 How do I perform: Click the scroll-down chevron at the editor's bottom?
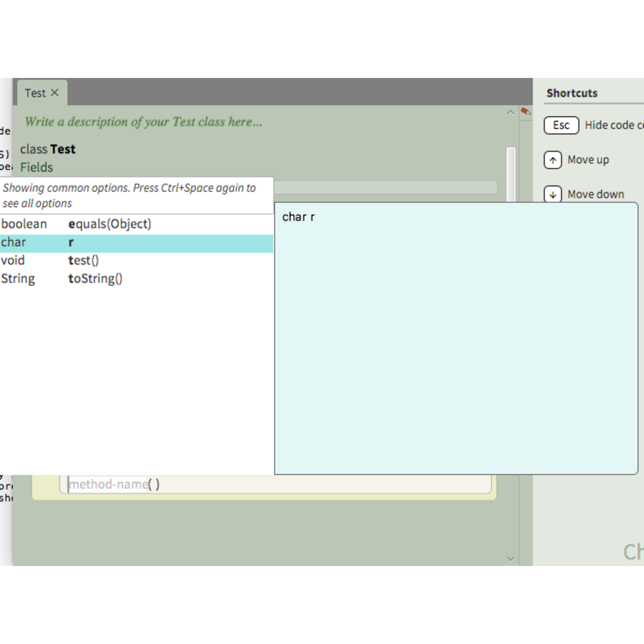pos(510,558)
